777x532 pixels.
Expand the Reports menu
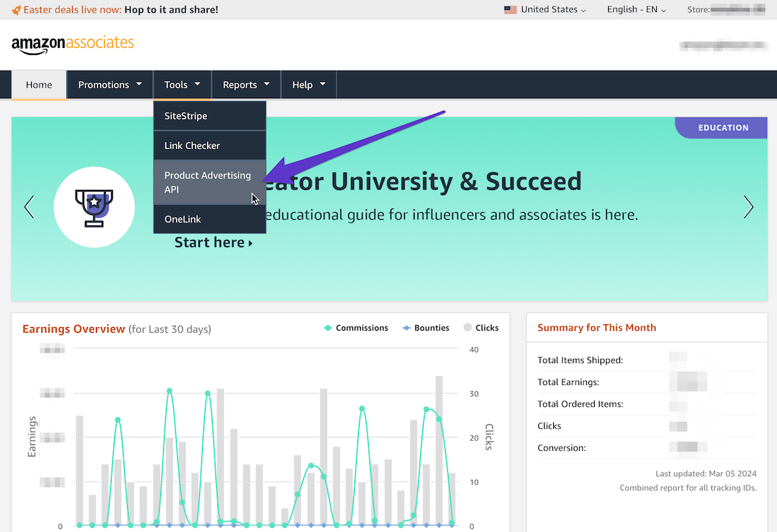point(246,85)
